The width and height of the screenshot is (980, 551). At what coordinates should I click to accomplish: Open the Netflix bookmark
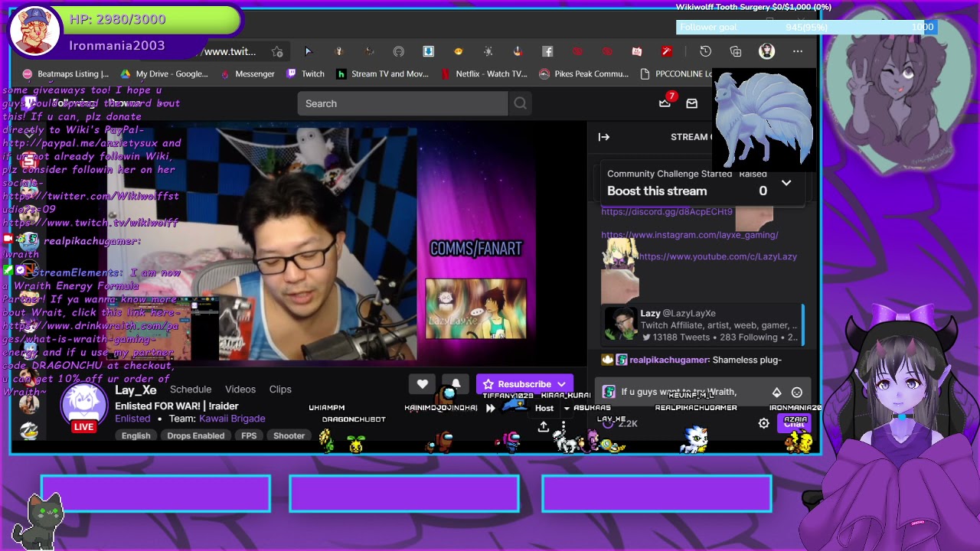point(485,74)
